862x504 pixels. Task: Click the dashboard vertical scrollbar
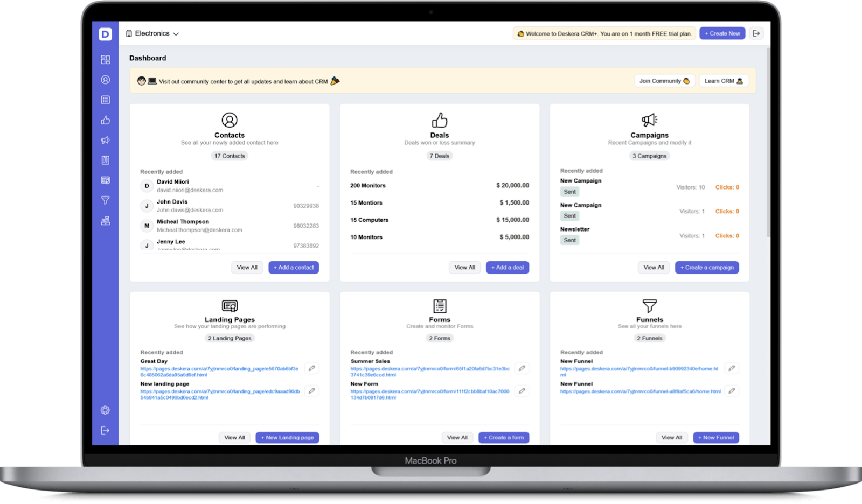[x=768, y=143]
